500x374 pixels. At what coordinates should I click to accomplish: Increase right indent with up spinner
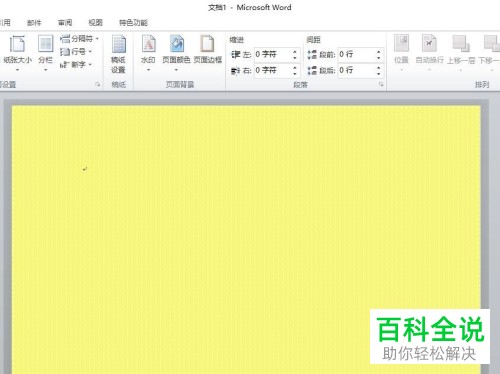pos(295,67)
